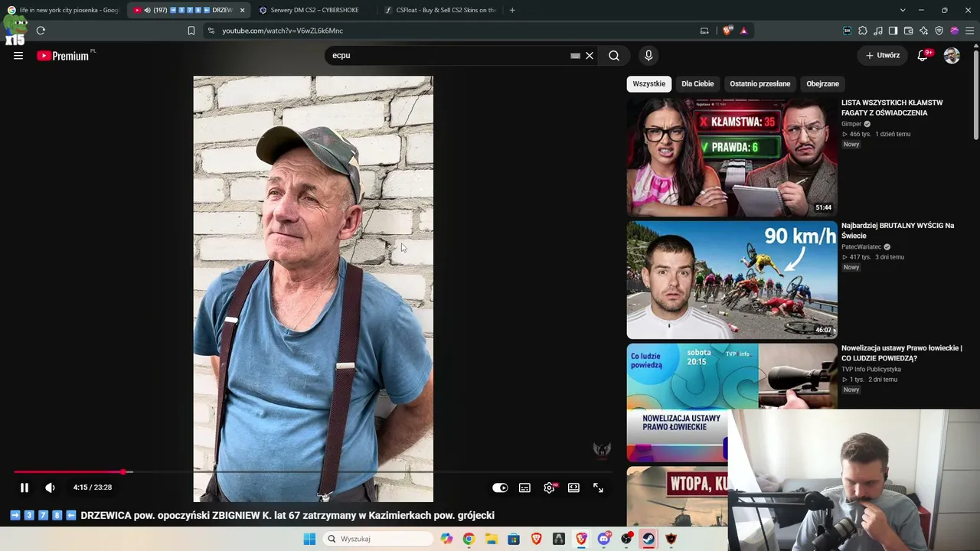Click the taskbar 'Wyszukaj' search box
The image size is (980, 551).
click(378, 539)
